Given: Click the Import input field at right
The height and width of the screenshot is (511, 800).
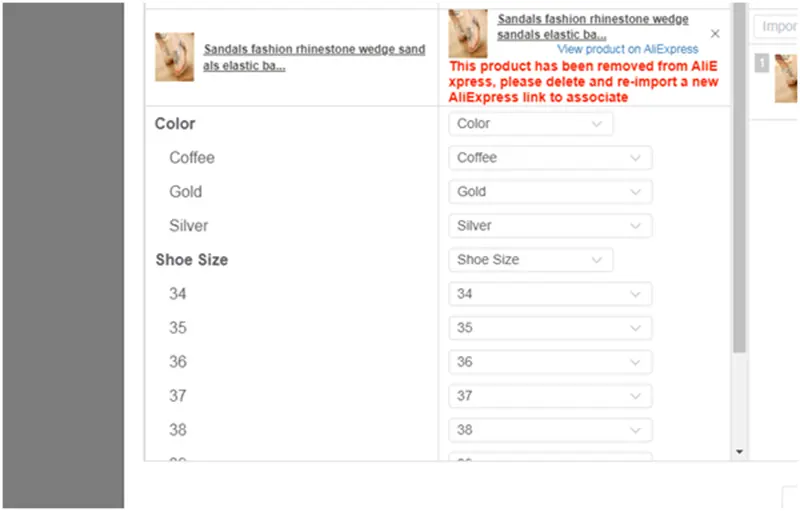Looking at the screenshot, I should click(777, 26).
